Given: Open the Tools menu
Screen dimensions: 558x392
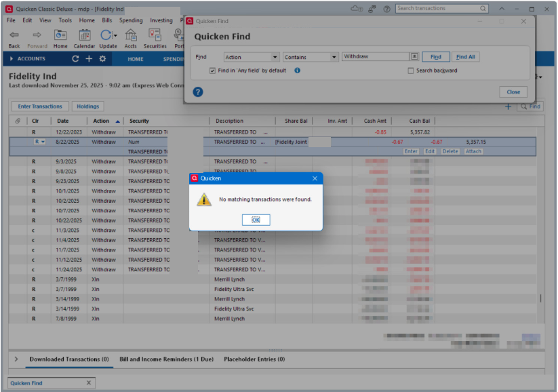Looking at the screenshot, I should [65, 20].
